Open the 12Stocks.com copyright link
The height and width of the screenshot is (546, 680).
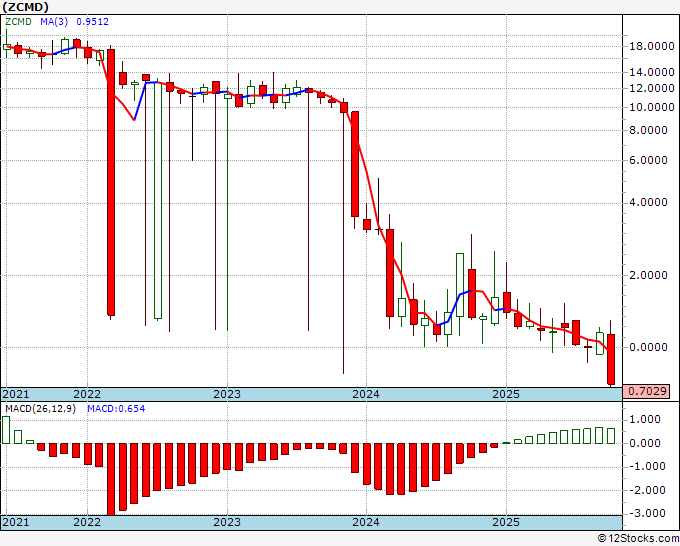[x=638, y=539]
